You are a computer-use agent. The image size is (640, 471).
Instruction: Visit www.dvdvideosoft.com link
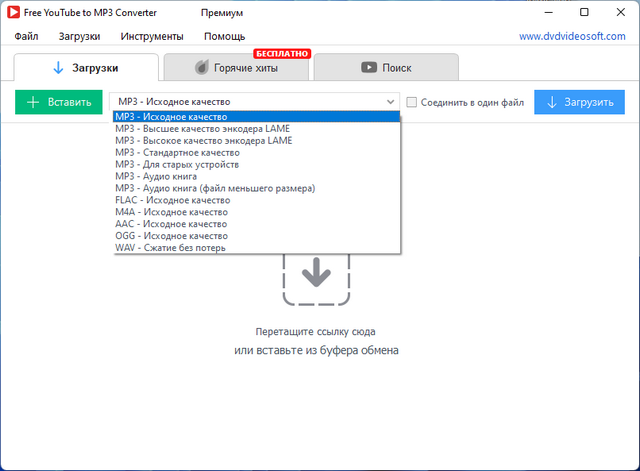click(572, 36)
